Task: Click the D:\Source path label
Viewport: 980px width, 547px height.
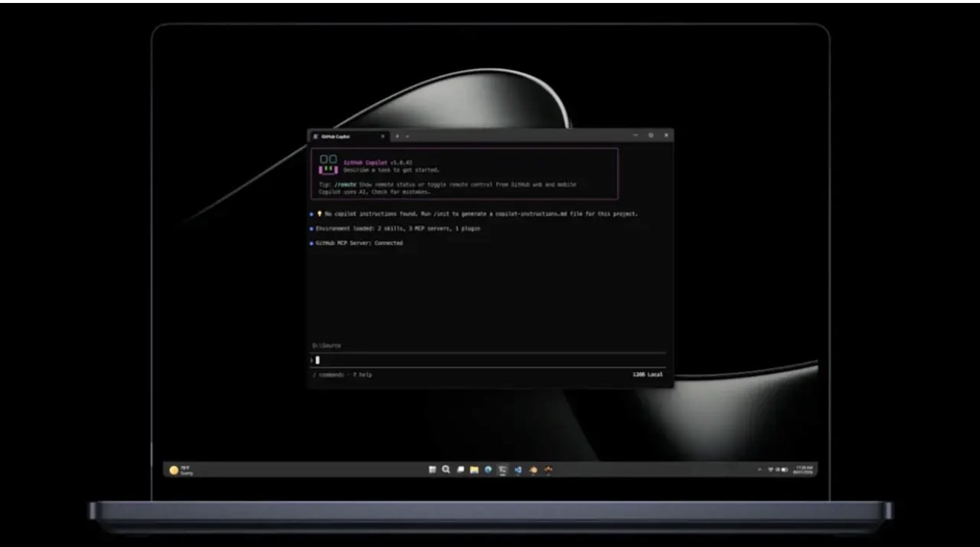Action: coord(327,346)
